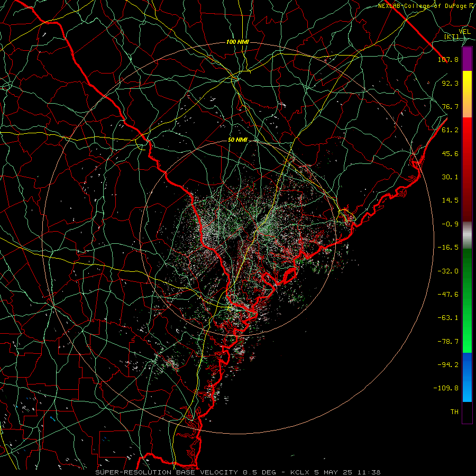Click the -32.0 legend value
476x476 pixels.
(448, 271)
